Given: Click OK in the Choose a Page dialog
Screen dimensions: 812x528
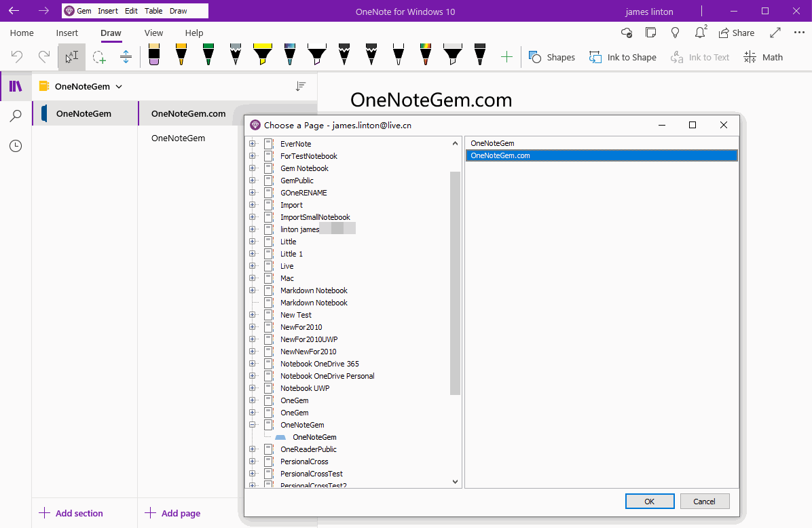Looking at the screenshot, I should [x=649, y=501].
